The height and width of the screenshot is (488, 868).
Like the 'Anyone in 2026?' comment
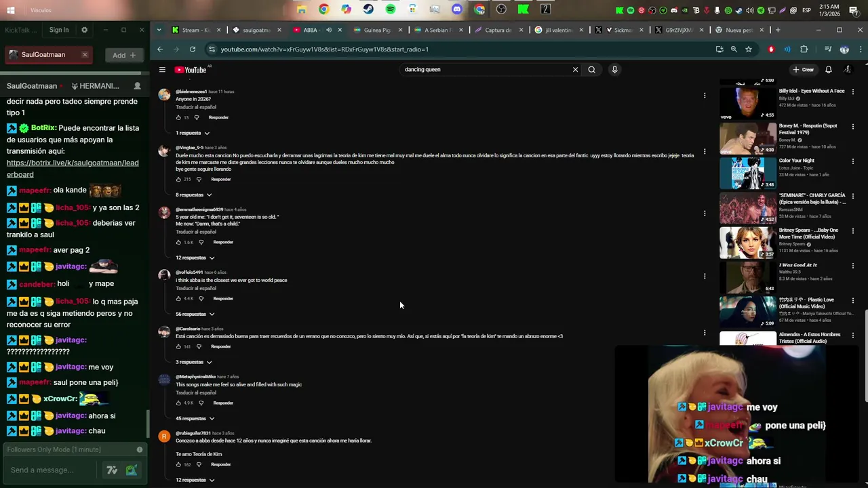coord(178,117)
